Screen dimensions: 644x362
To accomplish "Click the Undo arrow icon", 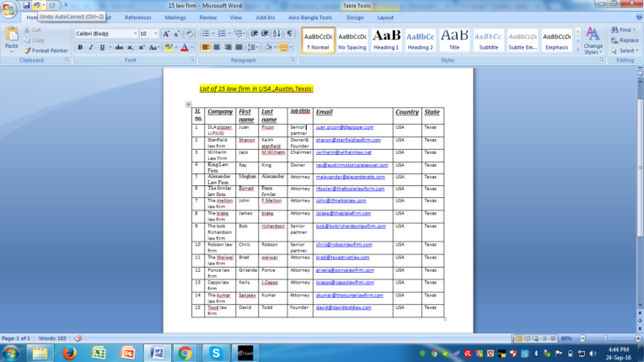I will tap(36, 5).
